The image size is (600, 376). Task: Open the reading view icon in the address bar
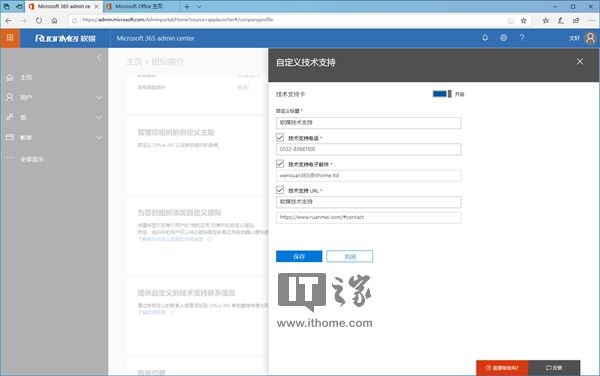coord(511,20)
